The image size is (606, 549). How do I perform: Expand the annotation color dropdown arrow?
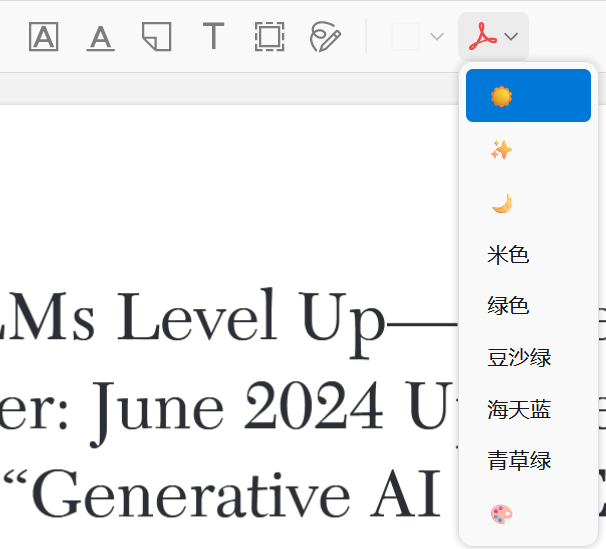click(x=437, y=37)
